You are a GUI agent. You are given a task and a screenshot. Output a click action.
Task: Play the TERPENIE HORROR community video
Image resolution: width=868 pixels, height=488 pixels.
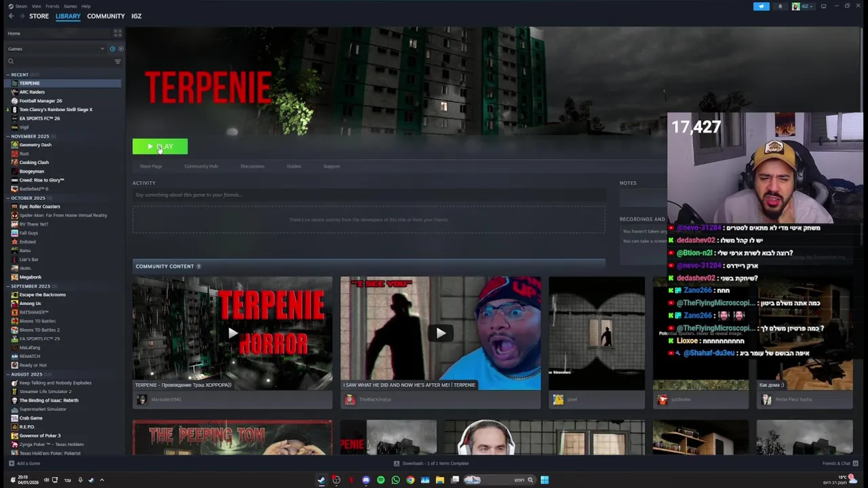coord(233,333)
